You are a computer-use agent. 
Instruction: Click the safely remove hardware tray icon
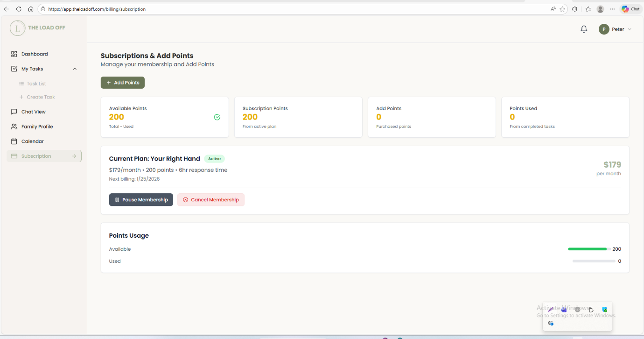point(591,310)
